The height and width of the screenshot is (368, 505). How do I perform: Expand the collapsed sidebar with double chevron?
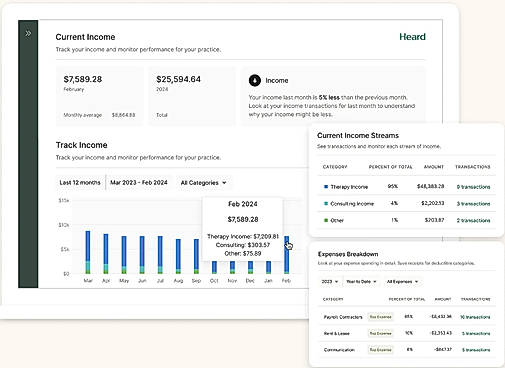28,33
